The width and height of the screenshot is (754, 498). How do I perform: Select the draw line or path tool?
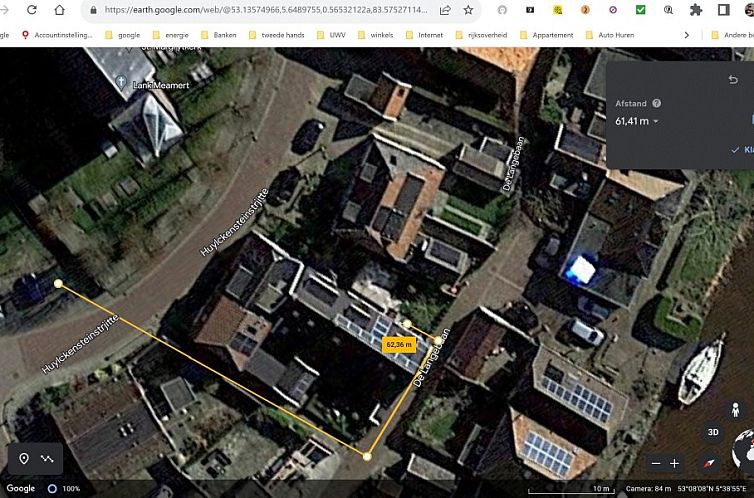click(47, 458)
